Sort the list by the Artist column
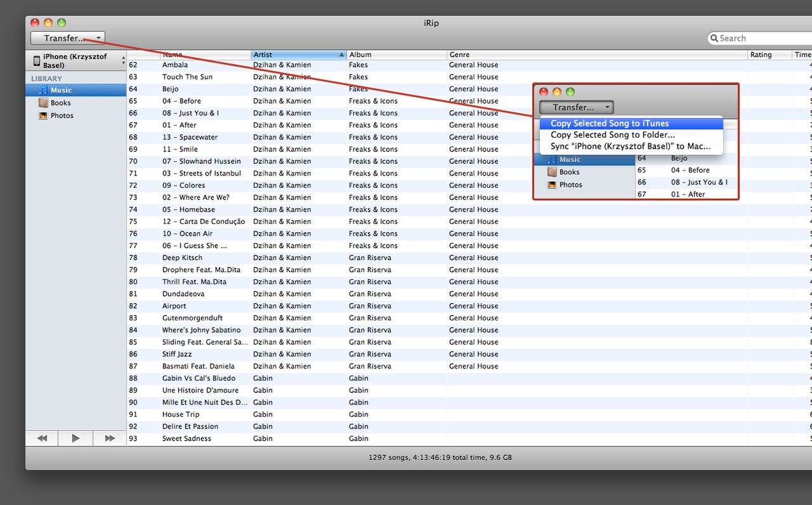This screenshot has width=812, height=505. [299, 55]
